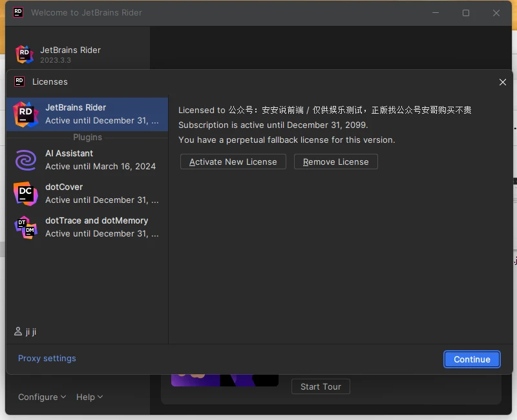The image size is (517, 420).
Task: Click the AI Assistant spiral icon
Action: [26, 160]
